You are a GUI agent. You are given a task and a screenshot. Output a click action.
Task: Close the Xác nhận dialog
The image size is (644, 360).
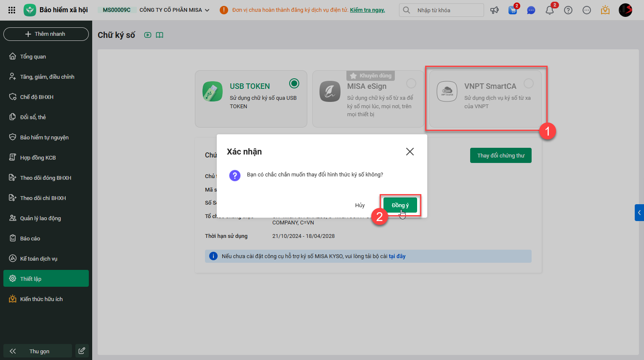click(x=410, y=152)
